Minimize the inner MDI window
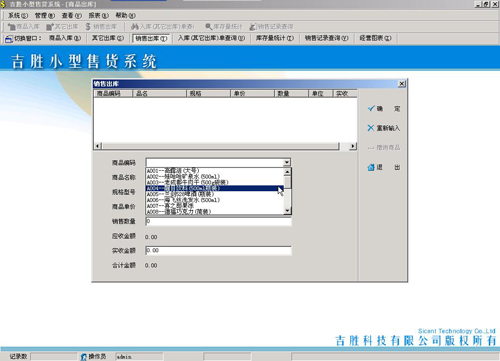The width and height of the screenshot is (500, 361). tap(478, 4)
